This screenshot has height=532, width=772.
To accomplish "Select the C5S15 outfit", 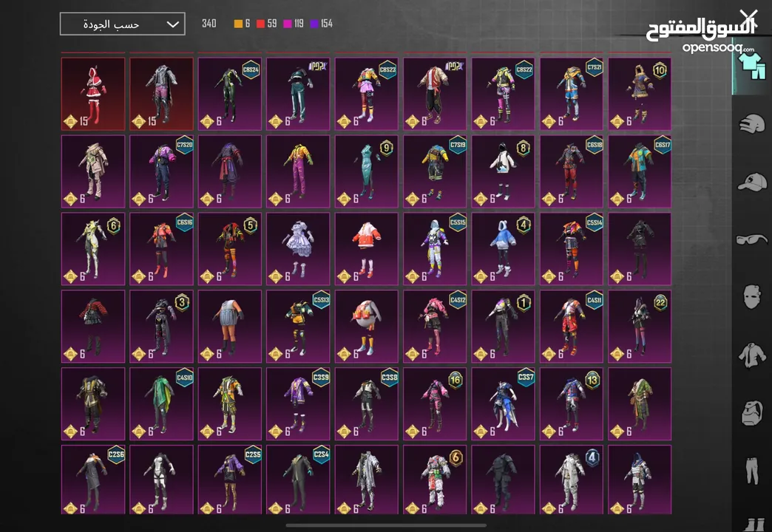I will [435, 249].
